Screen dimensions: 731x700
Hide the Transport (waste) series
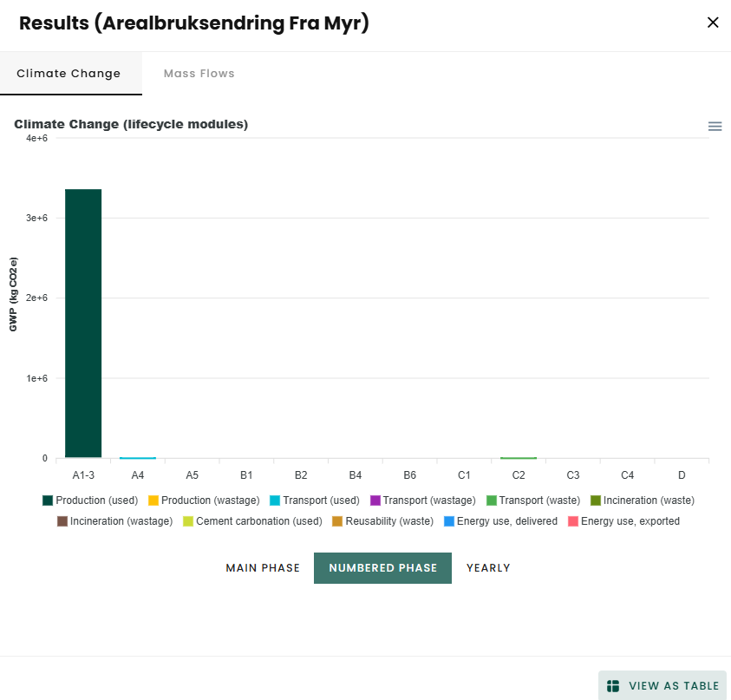(x=533, y=500)
